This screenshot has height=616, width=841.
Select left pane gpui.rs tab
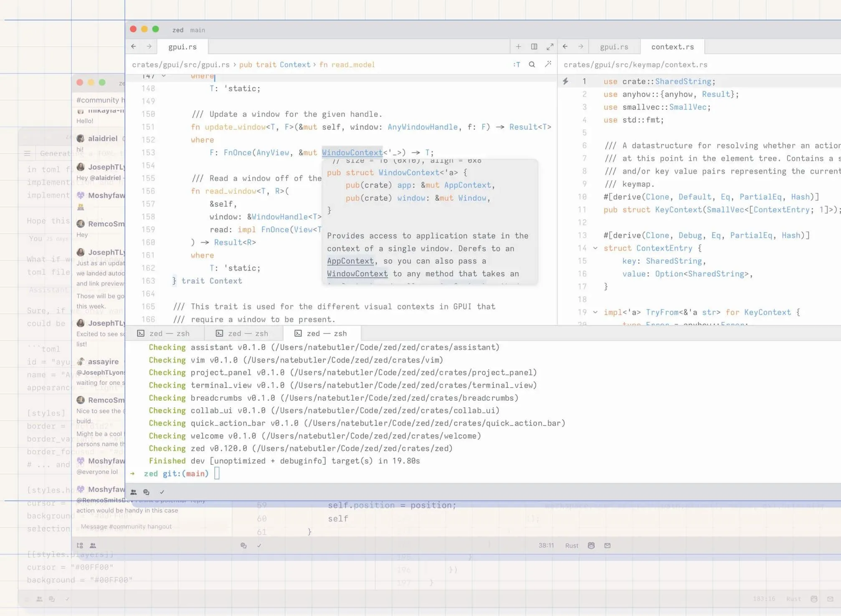[182, 47]
